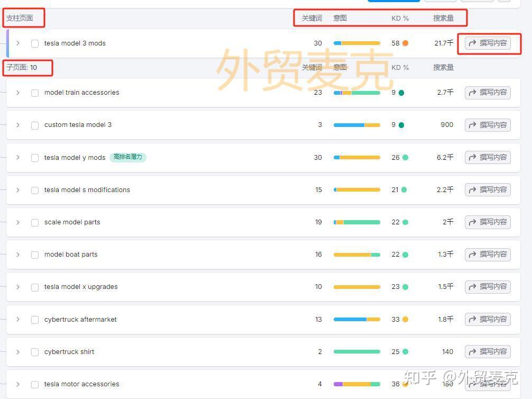Click the 意图 header in the pillar row

coord(340,18)
